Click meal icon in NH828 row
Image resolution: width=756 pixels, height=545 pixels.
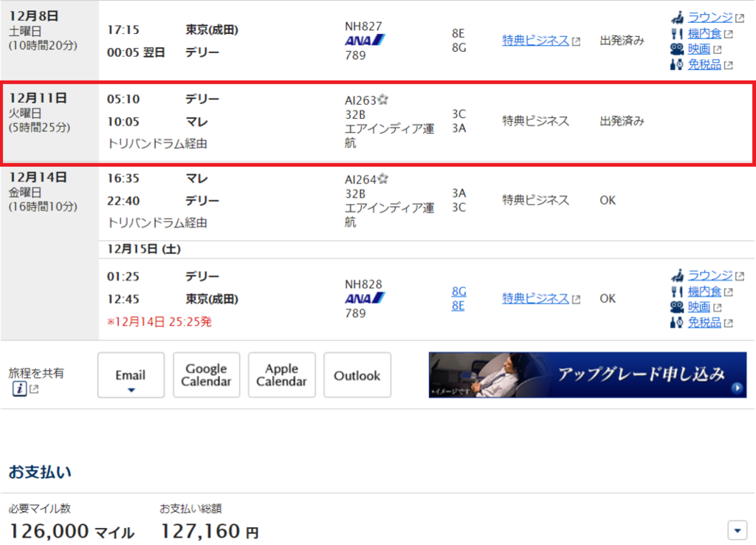pyautogui.click(x=677, y=291)
